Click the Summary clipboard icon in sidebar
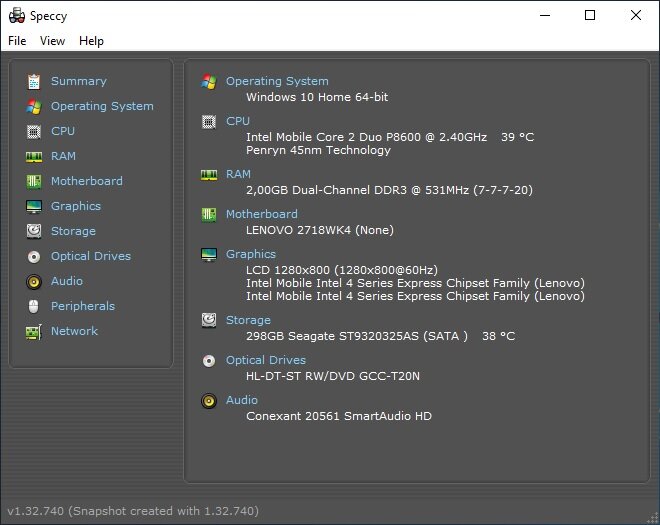The width and height of the screenshot is (660, 525). [x=34, y=82]
